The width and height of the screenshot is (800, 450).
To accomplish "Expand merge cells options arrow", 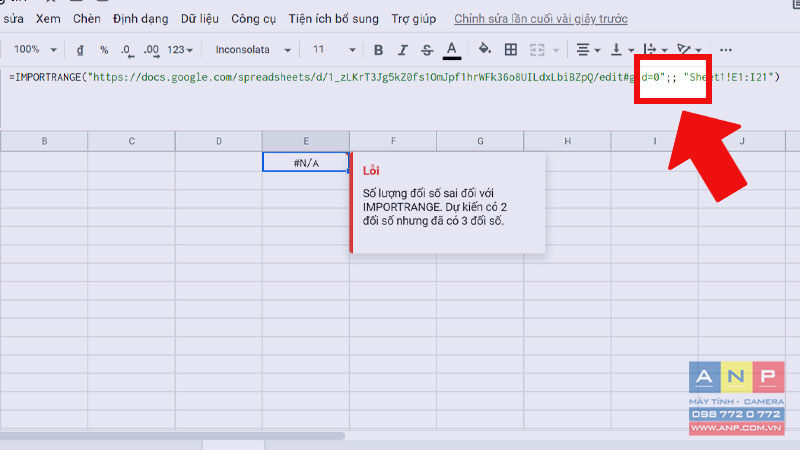I will (x=556, y=50).
